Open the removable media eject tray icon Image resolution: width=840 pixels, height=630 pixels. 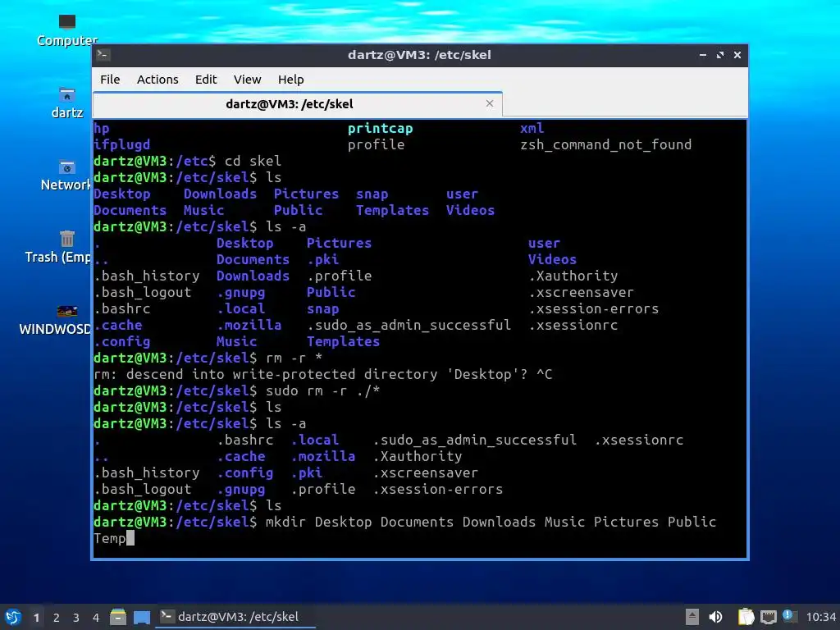point(692,617)
